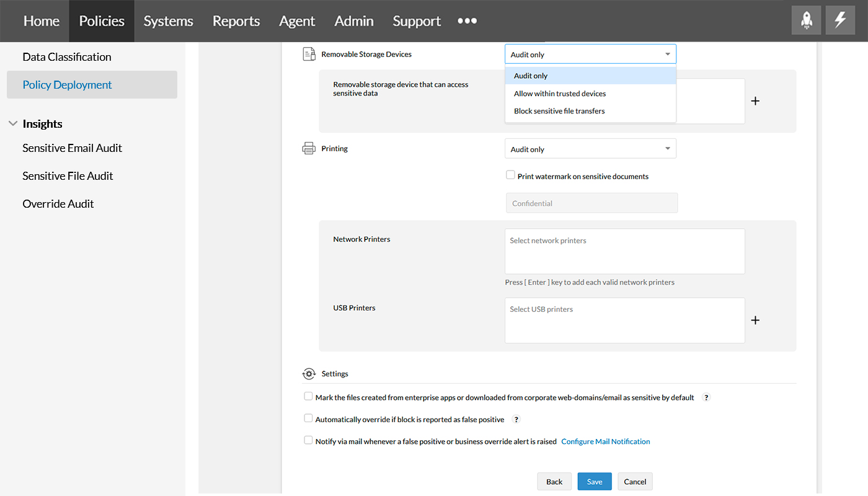
Task: Toggle notify via mail checkbox
Action: 308,440
